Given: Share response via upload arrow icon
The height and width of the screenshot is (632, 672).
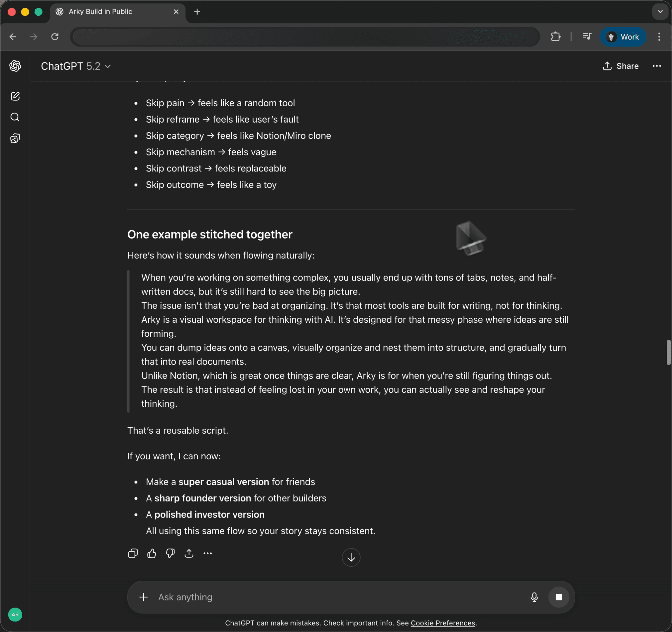Looking at the screenshot, I should 189,554.
